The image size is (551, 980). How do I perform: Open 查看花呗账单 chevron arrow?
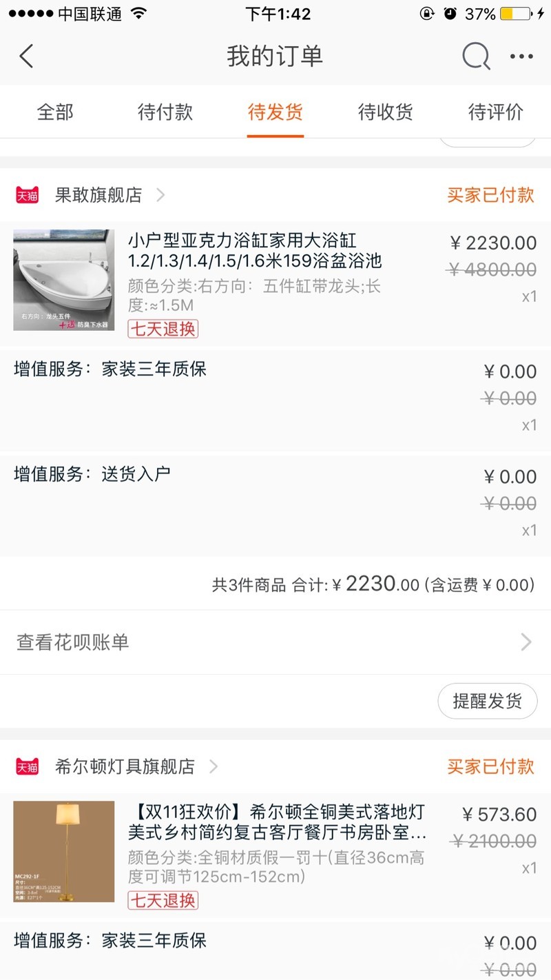pyautogui.click(x=526, y=642)
